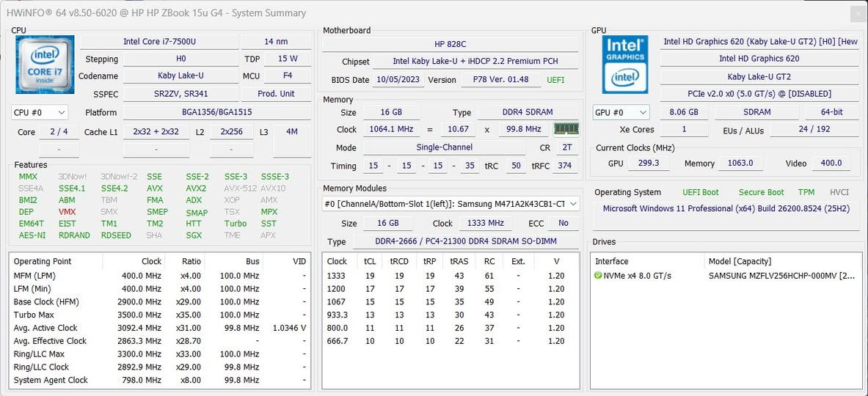The image size is (868, 396).
Task: Click the green NVMe drive status icon
Action: [x=598, y=276]
